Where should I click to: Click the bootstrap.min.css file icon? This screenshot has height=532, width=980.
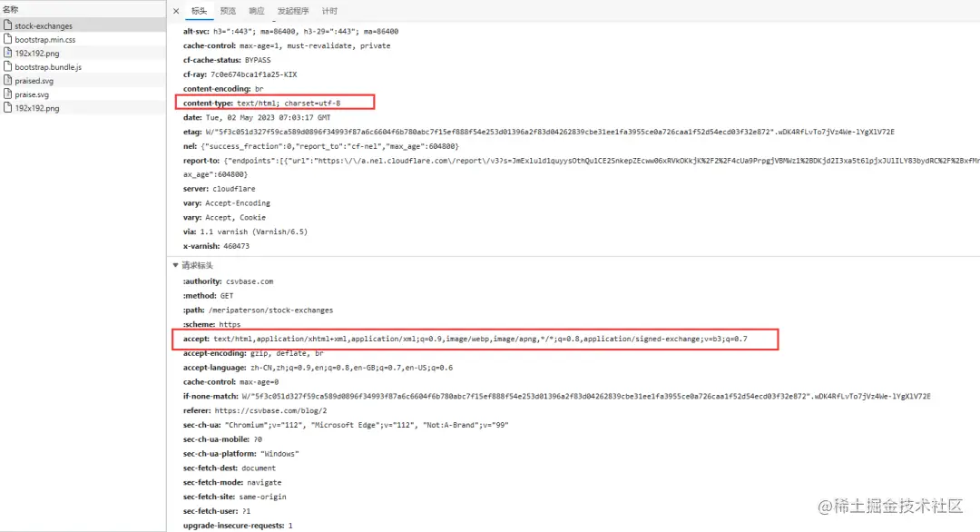click(7, 39)
